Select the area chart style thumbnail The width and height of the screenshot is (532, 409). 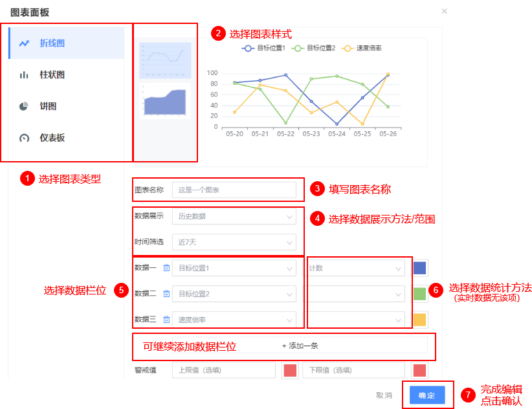[x=165, y=102]
